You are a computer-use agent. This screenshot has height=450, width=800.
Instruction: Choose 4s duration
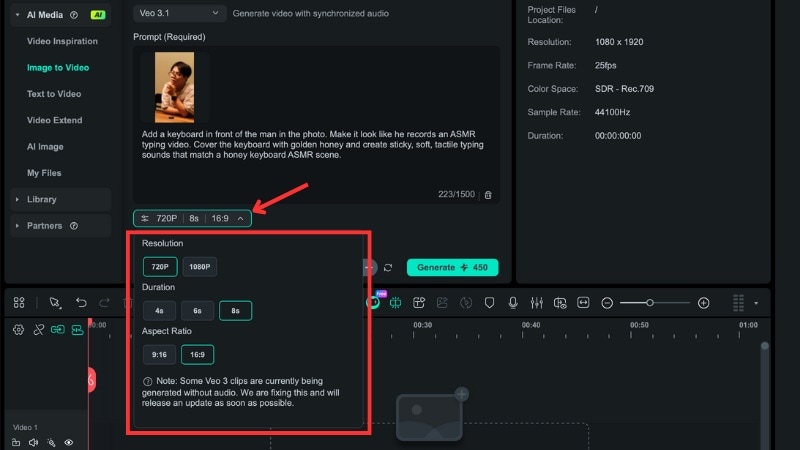pyautogui.click(x=159, y=311)
